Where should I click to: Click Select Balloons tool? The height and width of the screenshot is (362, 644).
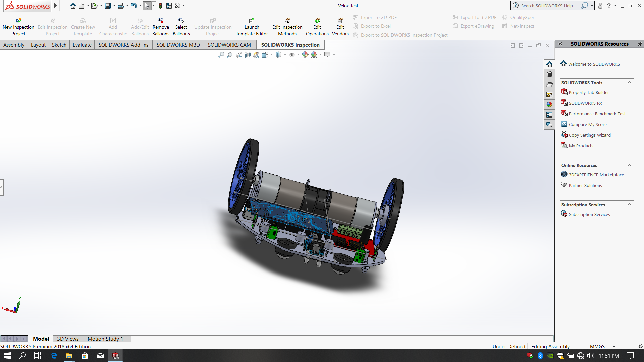181,27
